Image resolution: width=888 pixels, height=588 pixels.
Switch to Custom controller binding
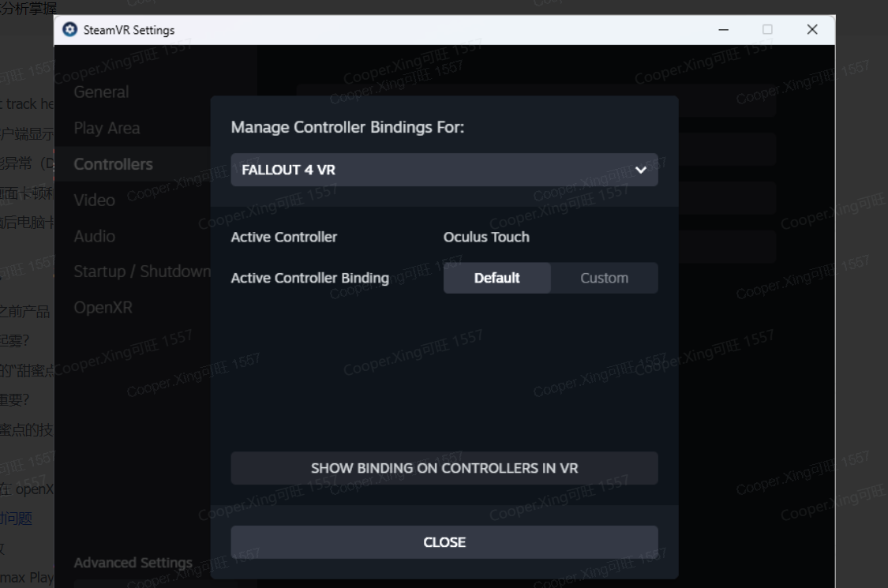(605, 278)
